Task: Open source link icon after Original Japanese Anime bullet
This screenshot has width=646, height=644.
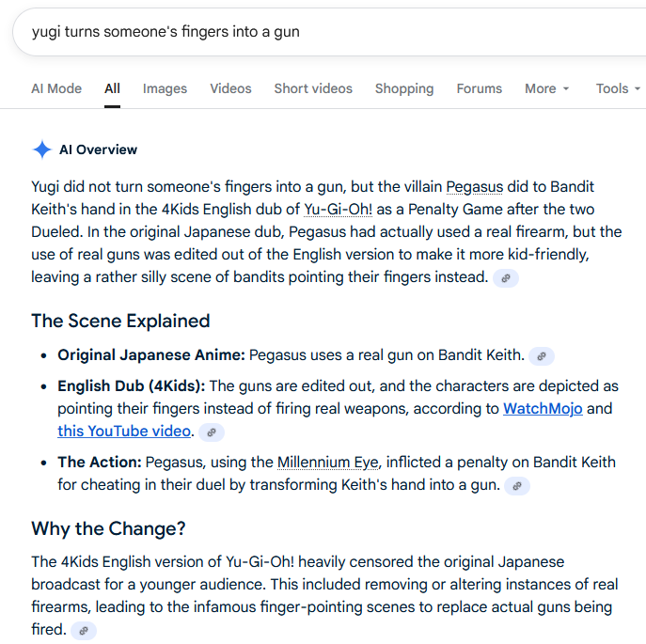Action: (x=542, y=356)
